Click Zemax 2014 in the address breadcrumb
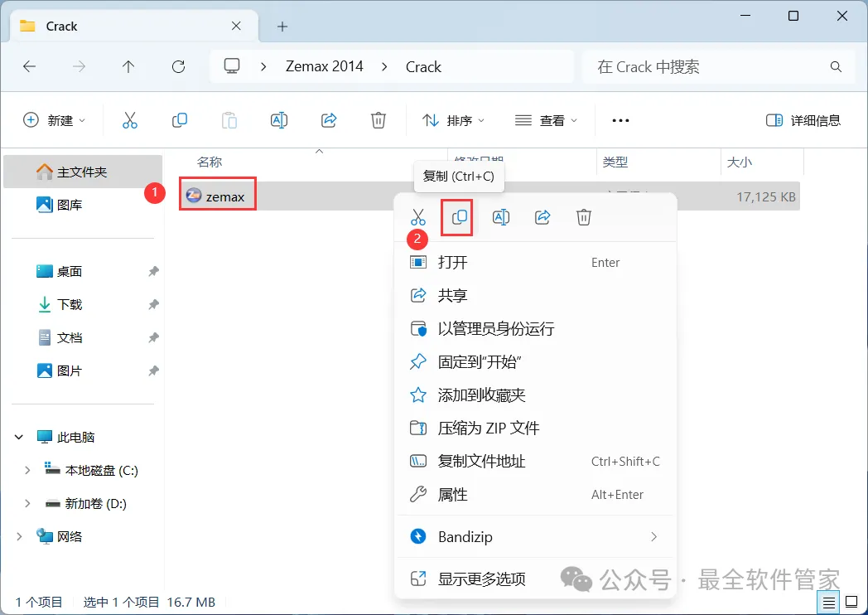Image resolution: width=868 pixels, height=615 pixels. click(325, 66)
